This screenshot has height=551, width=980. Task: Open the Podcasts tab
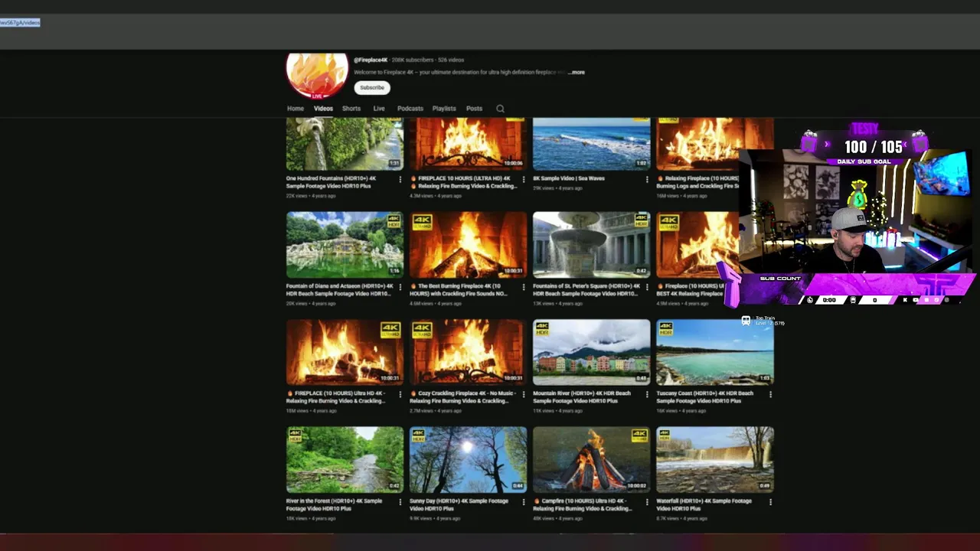(x=410, y=109)
